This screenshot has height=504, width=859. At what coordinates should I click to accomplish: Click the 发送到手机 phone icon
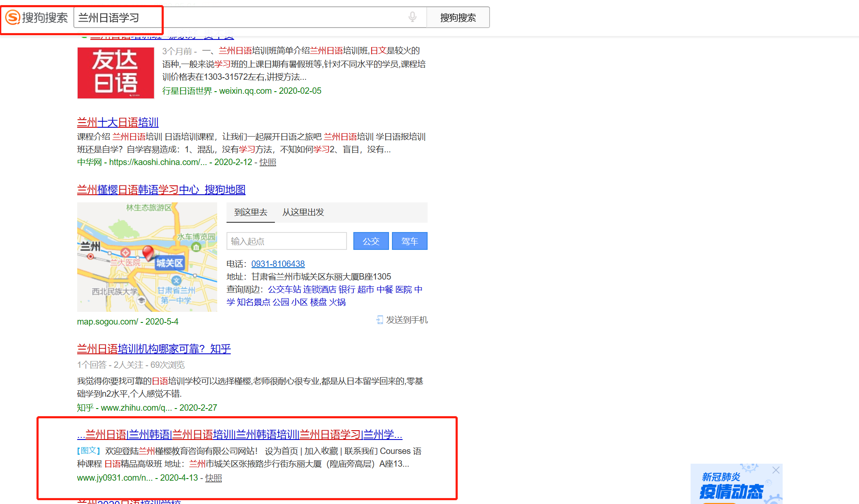pos(380,320)
